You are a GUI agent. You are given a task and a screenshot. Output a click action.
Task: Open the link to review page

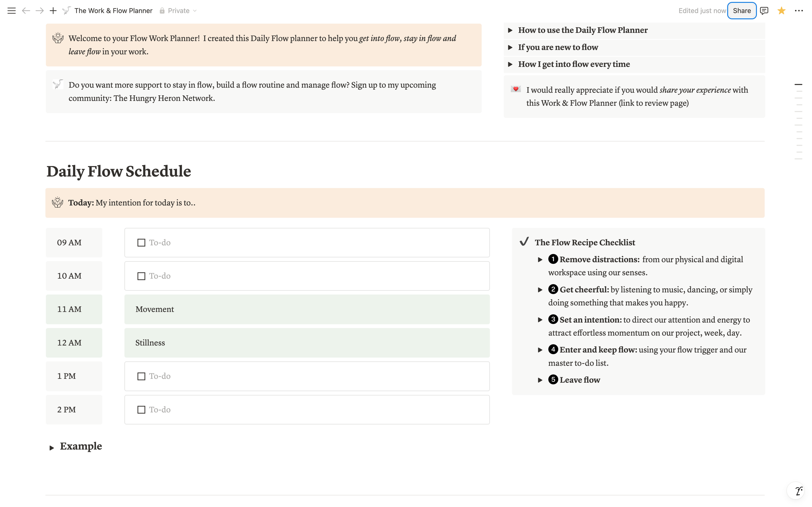[x=653, y=103]
